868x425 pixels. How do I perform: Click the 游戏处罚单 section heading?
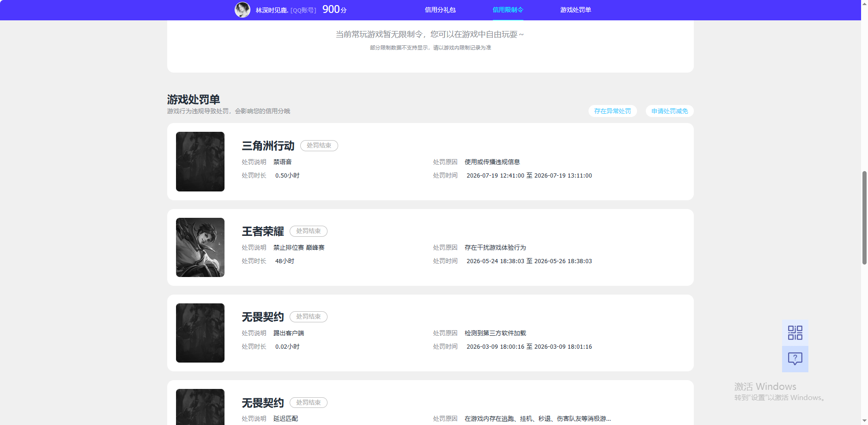pos(194,99)
